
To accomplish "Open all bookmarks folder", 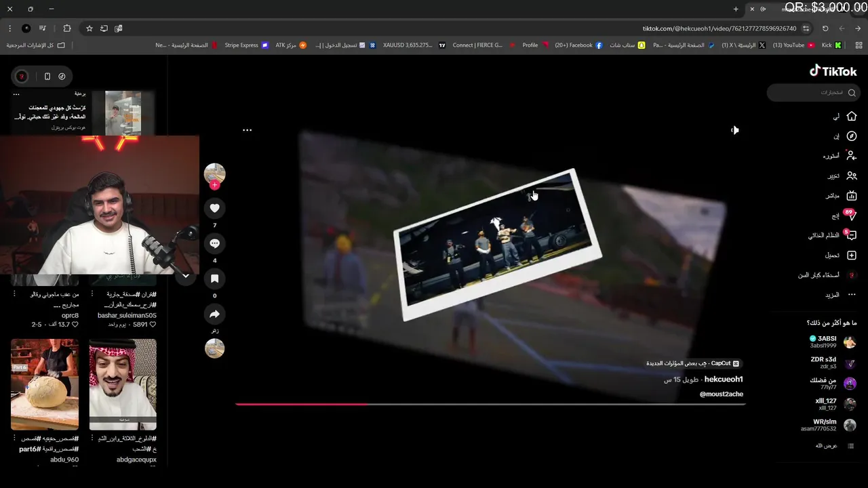I will [x=35, y=45].
